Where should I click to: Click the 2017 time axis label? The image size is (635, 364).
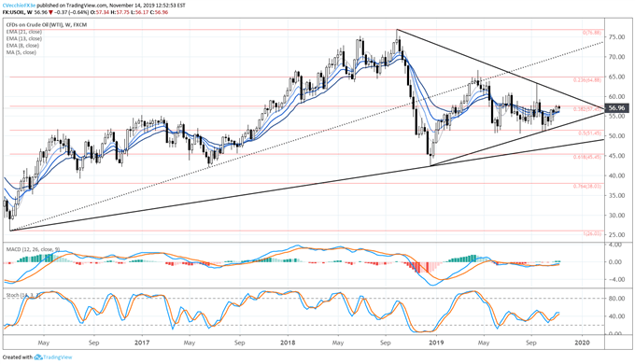point(142,343)
